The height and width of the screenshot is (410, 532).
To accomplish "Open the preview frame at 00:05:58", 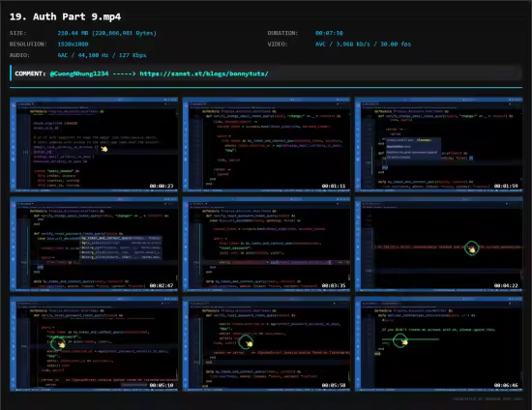I will 266,344.
